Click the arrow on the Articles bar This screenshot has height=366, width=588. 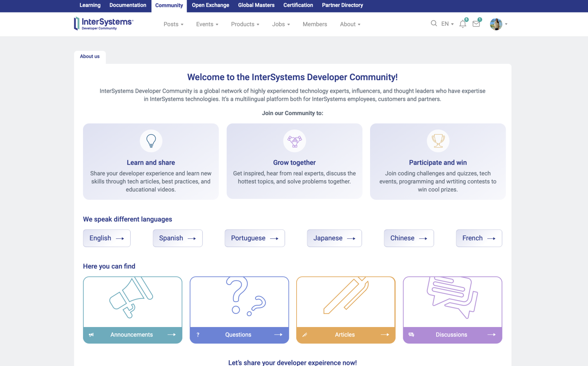pyautogui.click(x=385, y=335)
